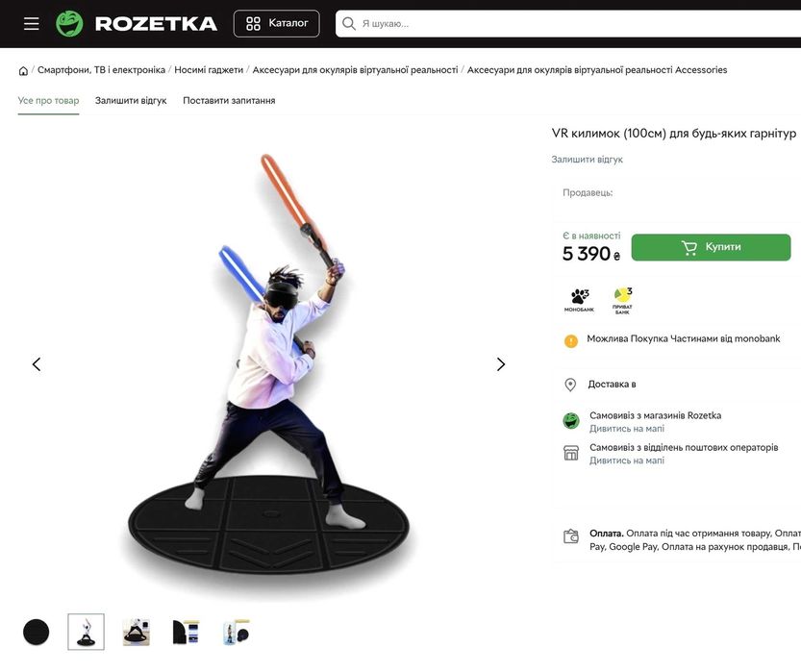Click Дивитись на мапі under Rozetka stores
Viewport: 801px width, 672px height.
[626, 429]
